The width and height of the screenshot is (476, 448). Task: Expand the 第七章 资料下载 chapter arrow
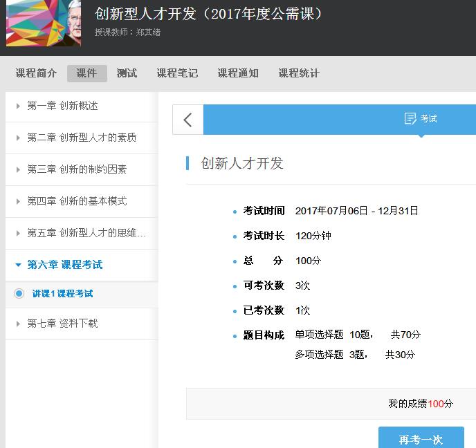tap(18, 324)
